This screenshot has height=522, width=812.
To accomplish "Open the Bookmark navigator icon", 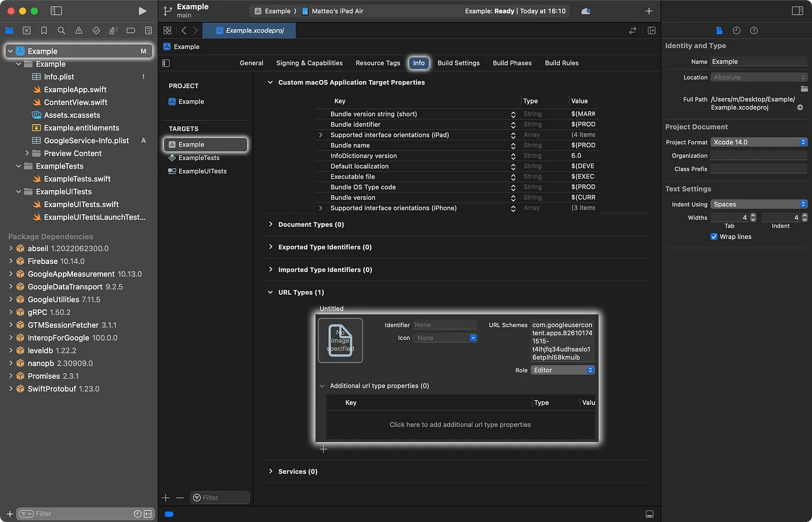I will (44, 30).
